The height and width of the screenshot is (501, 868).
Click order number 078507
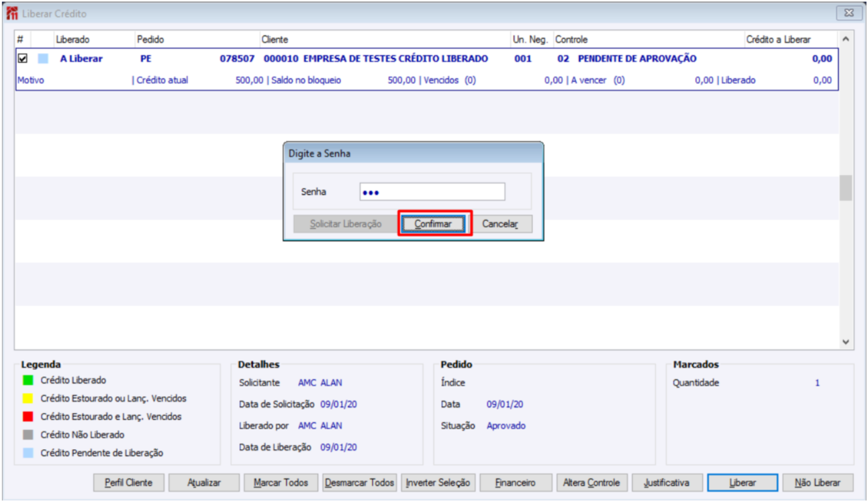pyautogui.click(x=237, y=58)
